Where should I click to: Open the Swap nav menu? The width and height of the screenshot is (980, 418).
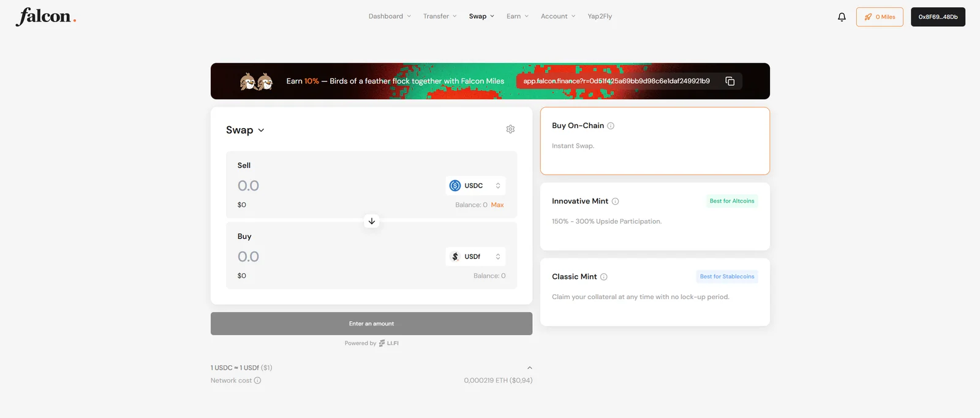pos(481,17)
